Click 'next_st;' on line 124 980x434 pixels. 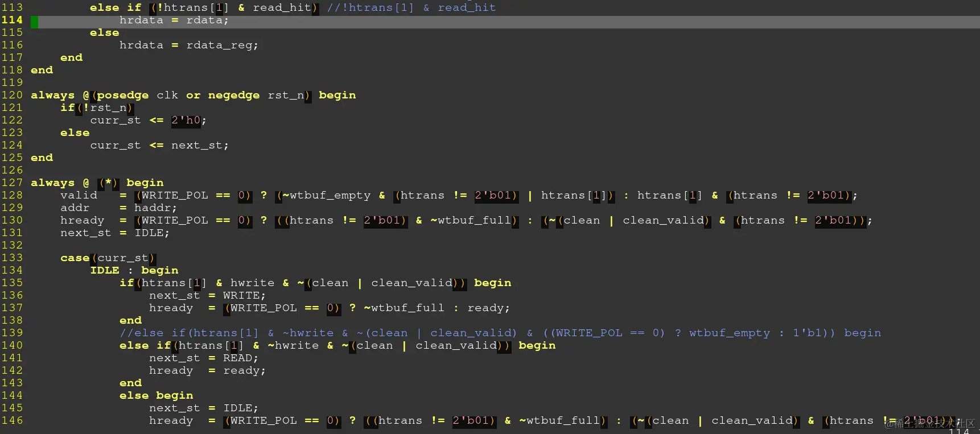pyautogui.click(x=200, y=146)
